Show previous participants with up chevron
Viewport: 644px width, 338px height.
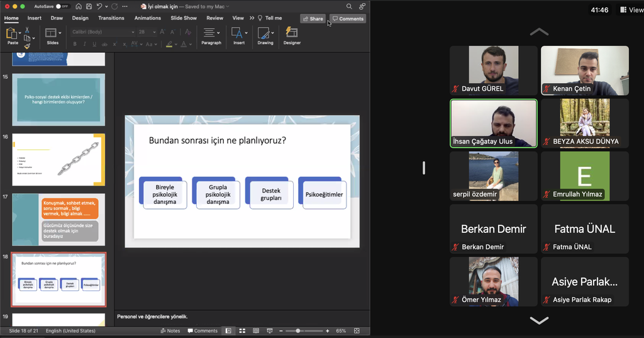(539, 31)
